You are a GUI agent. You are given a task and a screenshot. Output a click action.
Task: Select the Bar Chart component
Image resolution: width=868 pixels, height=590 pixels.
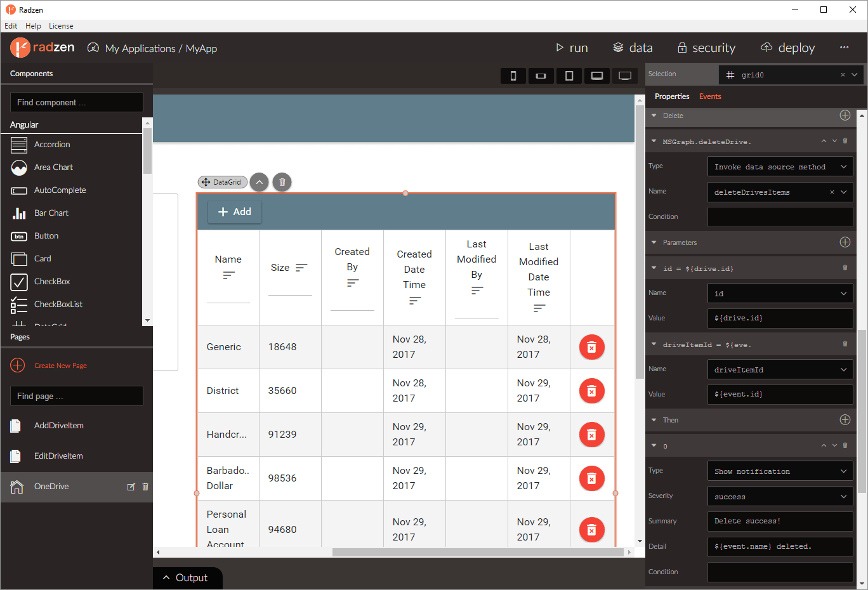(51, 213)
